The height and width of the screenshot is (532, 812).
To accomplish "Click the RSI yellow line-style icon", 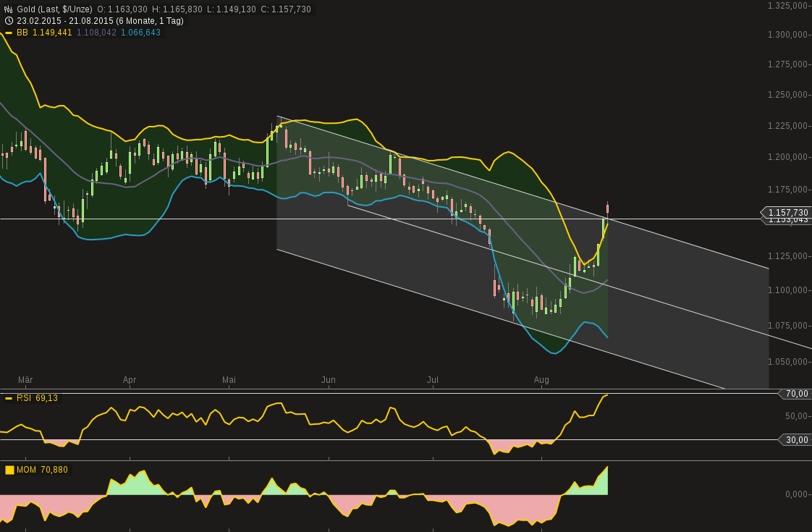I will 8,397.
